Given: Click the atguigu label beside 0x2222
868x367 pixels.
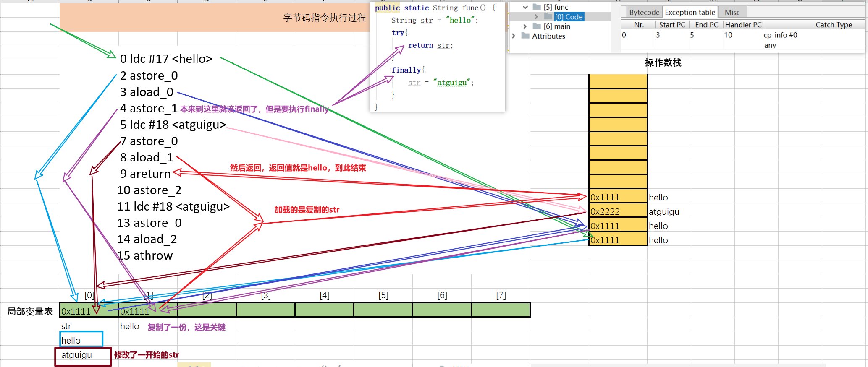Looking at the screenshot, I should click(664, 212).
